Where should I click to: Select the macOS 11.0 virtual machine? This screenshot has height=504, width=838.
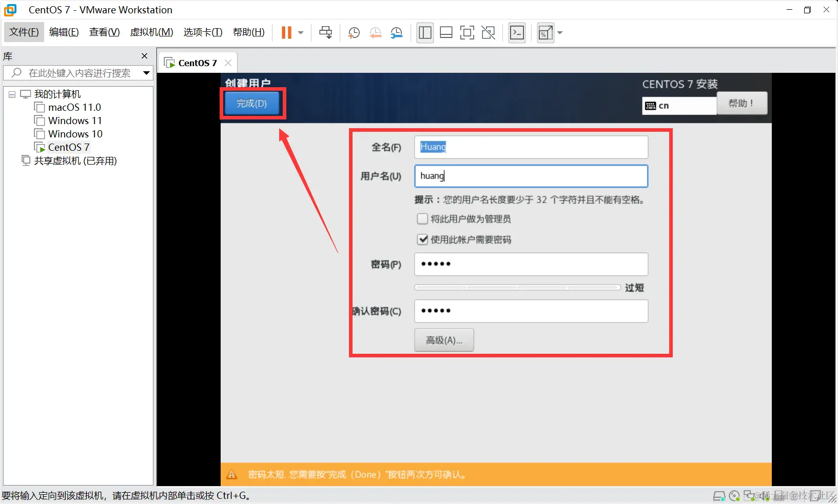(x=74, y=107)
